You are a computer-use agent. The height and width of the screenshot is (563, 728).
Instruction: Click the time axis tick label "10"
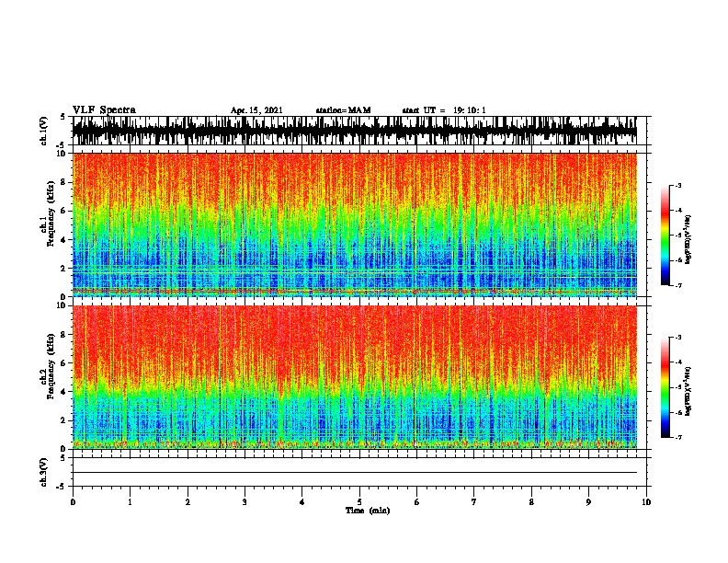tap(646, 502)
